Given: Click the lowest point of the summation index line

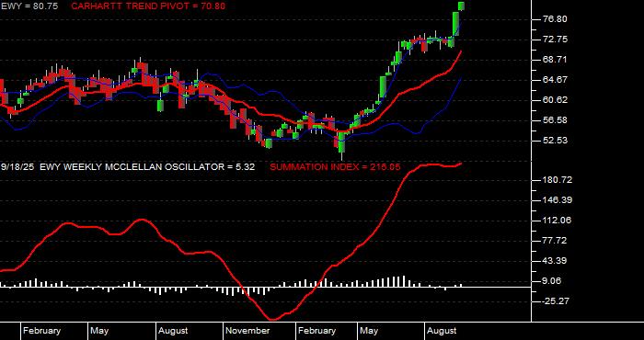Looking at the screenshot, I should point(272,319).
